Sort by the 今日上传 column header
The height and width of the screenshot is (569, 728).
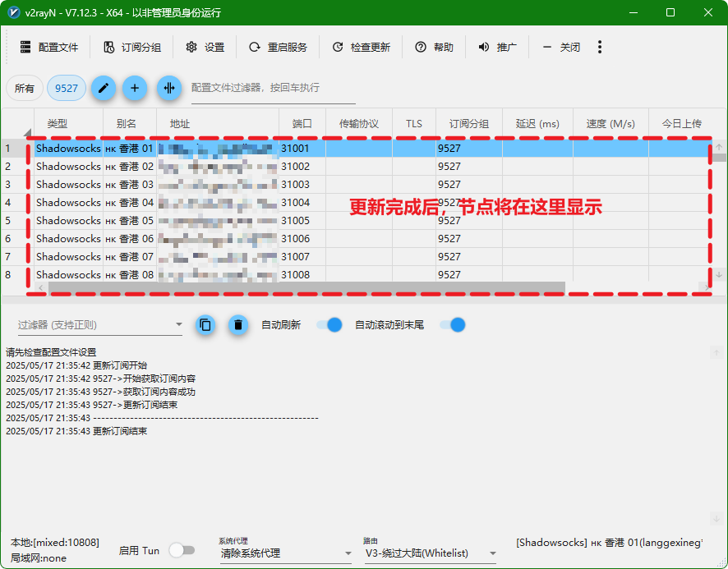pyautogui.click(x=681, y=123)
